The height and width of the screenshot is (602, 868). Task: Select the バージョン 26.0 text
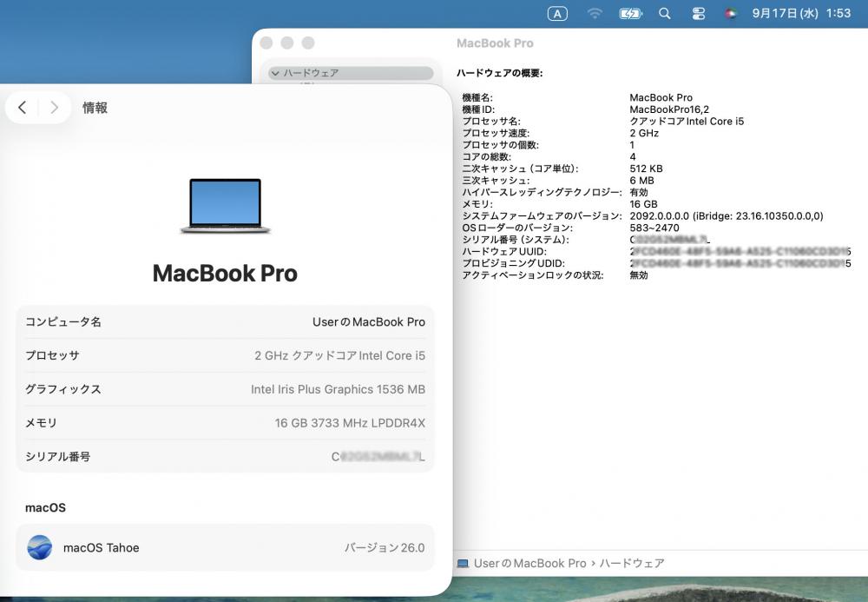[x=385, y=548]
